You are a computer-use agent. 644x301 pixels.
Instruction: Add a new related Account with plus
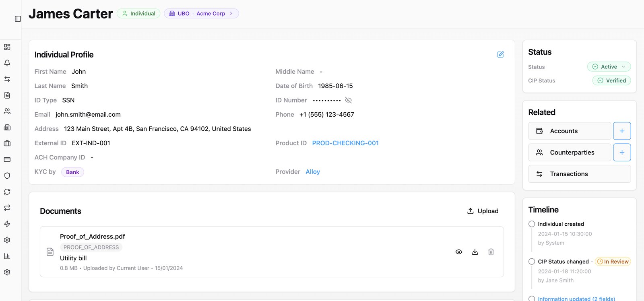click(622, 131)
